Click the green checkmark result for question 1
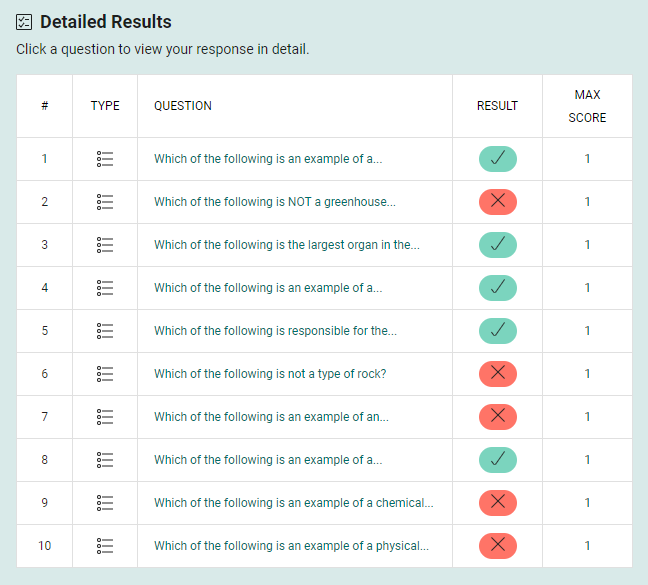Viewport: 648px width, 585px height. [497, 159]
